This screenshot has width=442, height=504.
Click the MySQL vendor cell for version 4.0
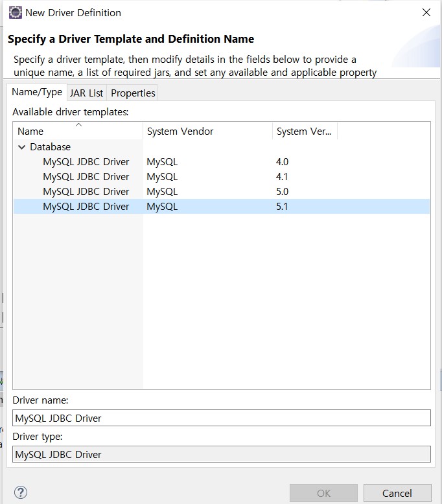(x=162, y=162)
